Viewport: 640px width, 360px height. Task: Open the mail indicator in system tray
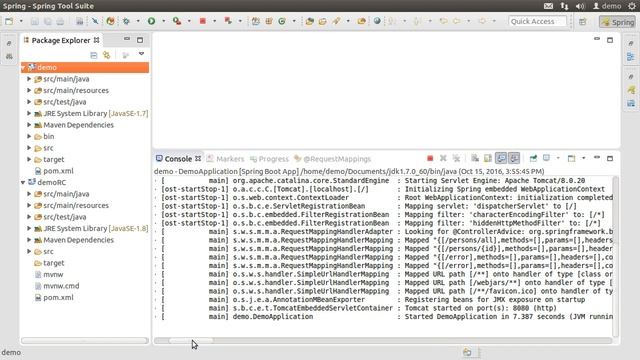(549, 6)
